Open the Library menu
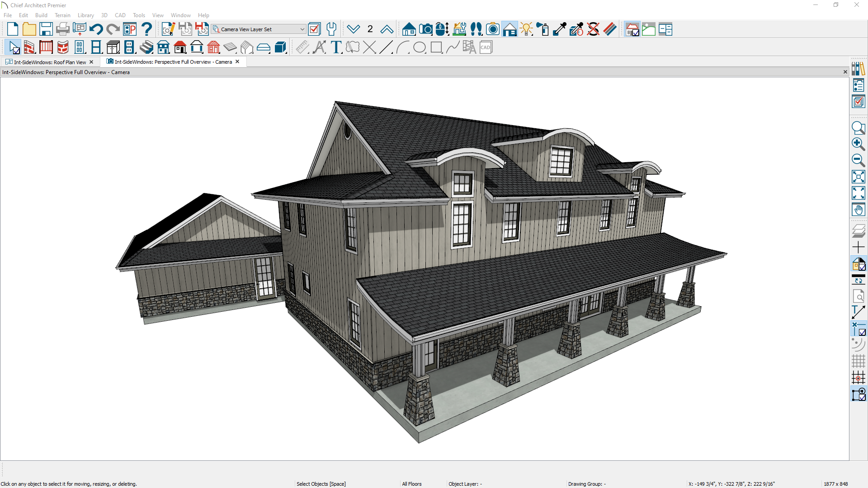Image resolution: width=868 pixels, height=488 pixels. [85, 15]
